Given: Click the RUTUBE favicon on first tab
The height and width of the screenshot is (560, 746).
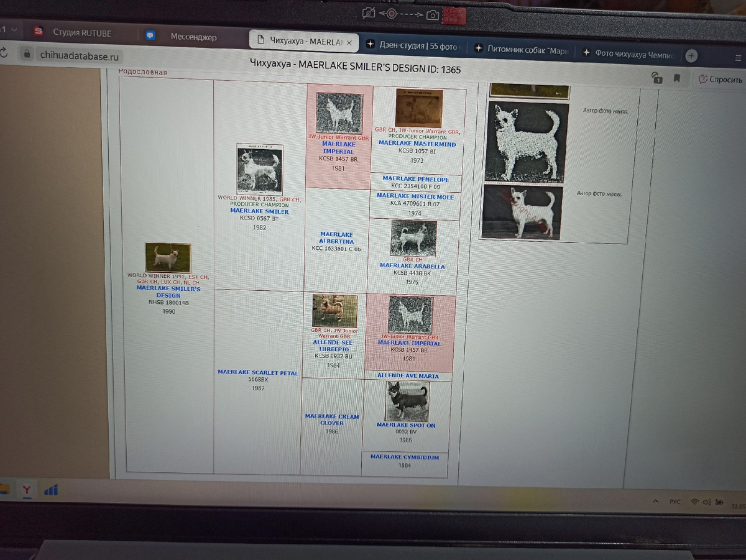Looking at the screenshot, I should [39, 31].
